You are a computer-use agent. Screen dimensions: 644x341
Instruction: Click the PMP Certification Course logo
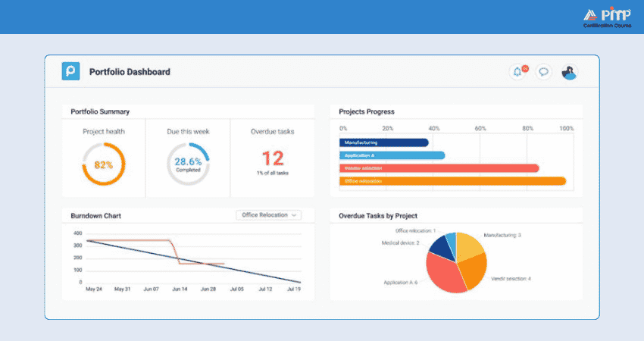(x=608, y=17)
